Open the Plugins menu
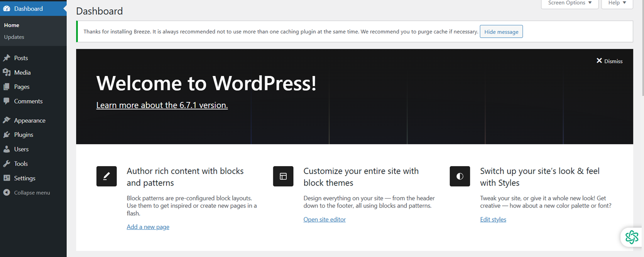The image size is (644, 257). 24,135
